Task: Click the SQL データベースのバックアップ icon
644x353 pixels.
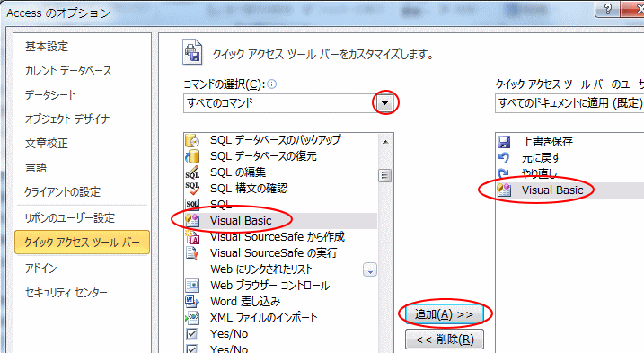Action: (192, 140)
